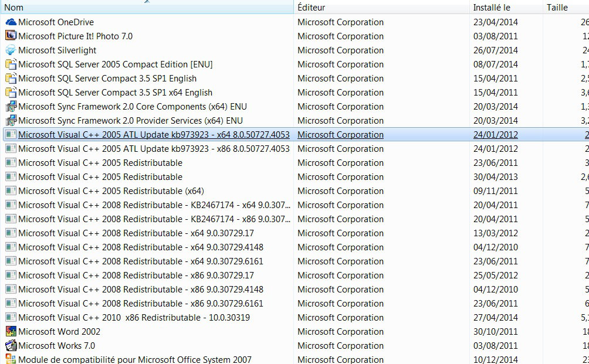The height and width of the screenshot is (364, 589).
Task: Click Microsoft Corporation publisher in Word 2002 row
Action: (x=340, y=332)
